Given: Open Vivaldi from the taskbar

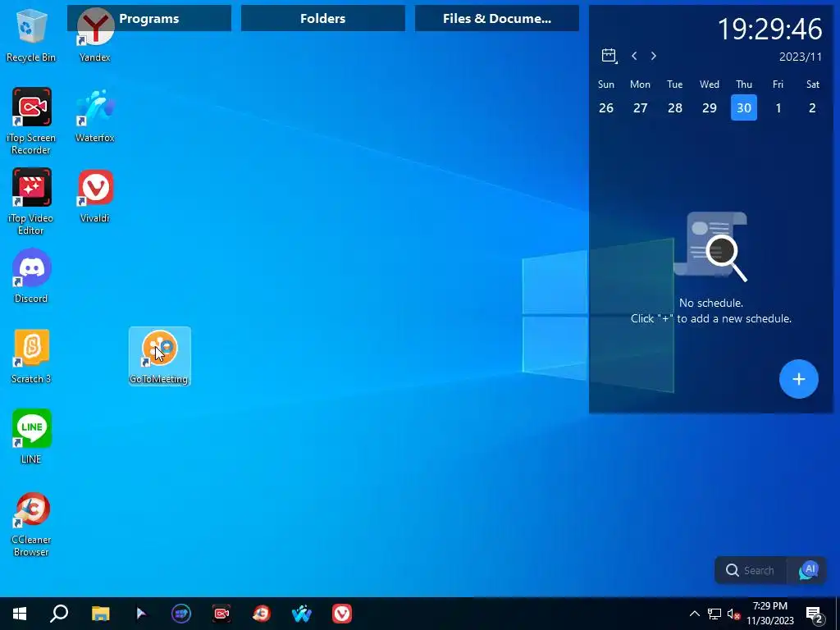Looking at the screenshot, I should pos(342,614).
